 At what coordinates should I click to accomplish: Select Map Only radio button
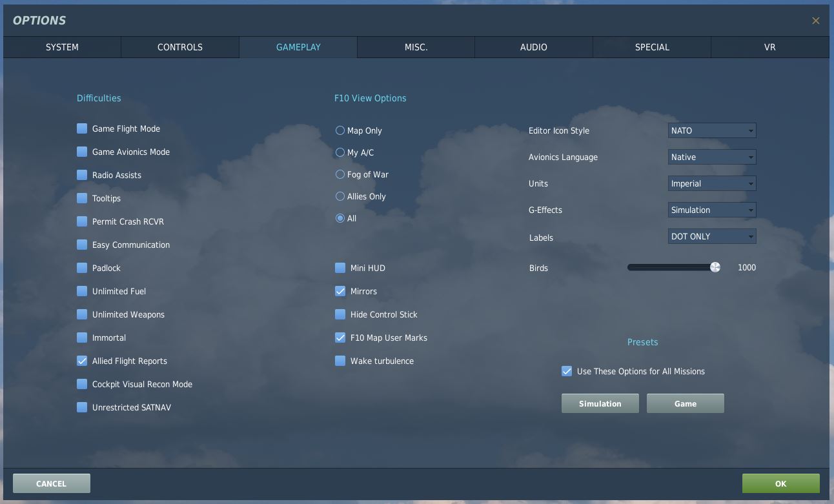click(340, 130)
